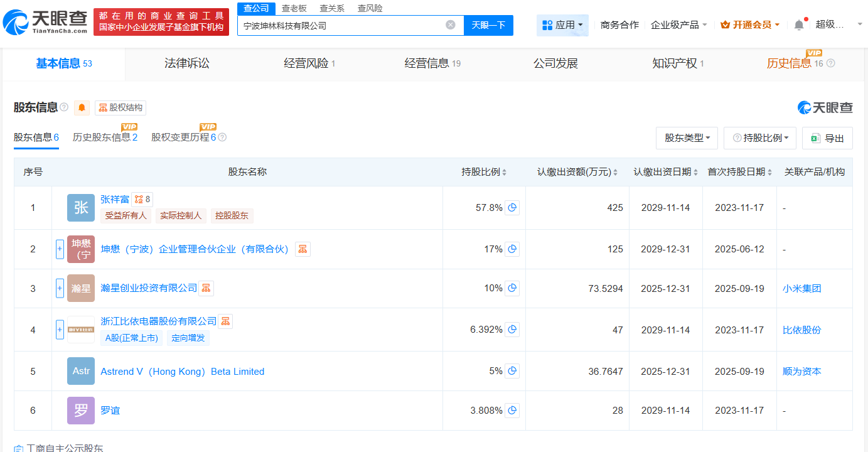Open the 股权结构 chart icon in shareholder header
The width and height of the screenshot is (868, 452).
tap(103, 107)
